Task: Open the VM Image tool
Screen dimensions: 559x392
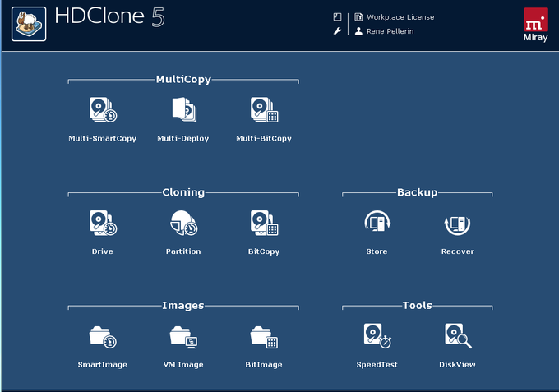Action: 183,337
